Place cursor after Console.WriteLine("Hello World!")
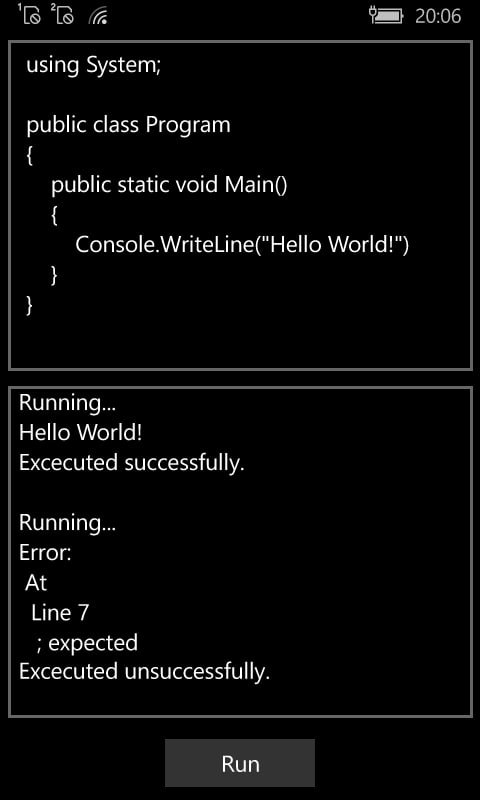Screen dimensions: 480x800 (x=411, y=244)
